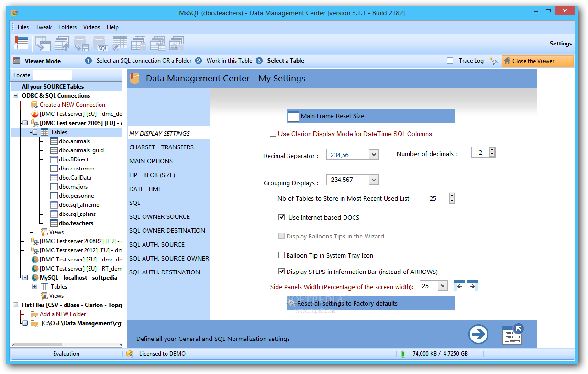Click the Create a NEW Connection icon
Image resolution: width=588 pixels, height=374 pixels.
[34, 105]
